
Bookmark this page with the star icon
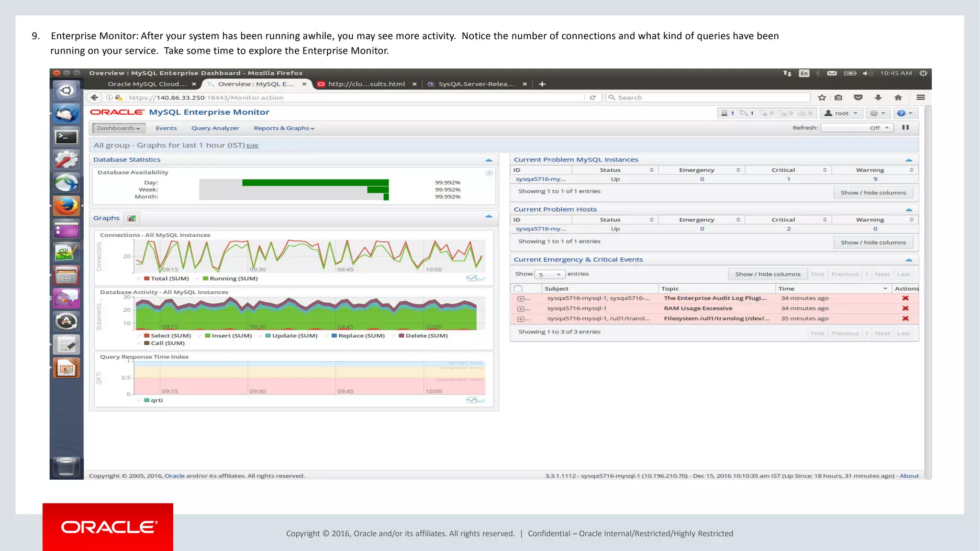coord(822,98)
